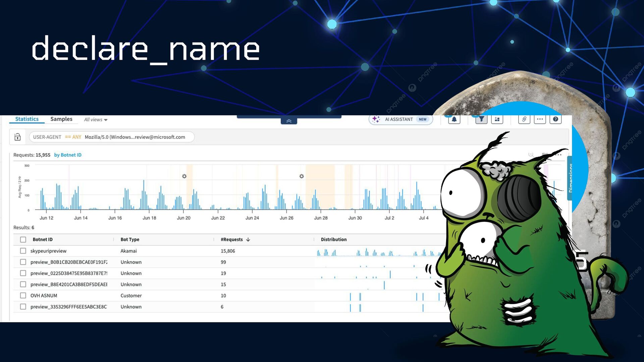The image size is (644, 362).
Task: Sort by the #Requests column header
Action: (x=231, y=240)
